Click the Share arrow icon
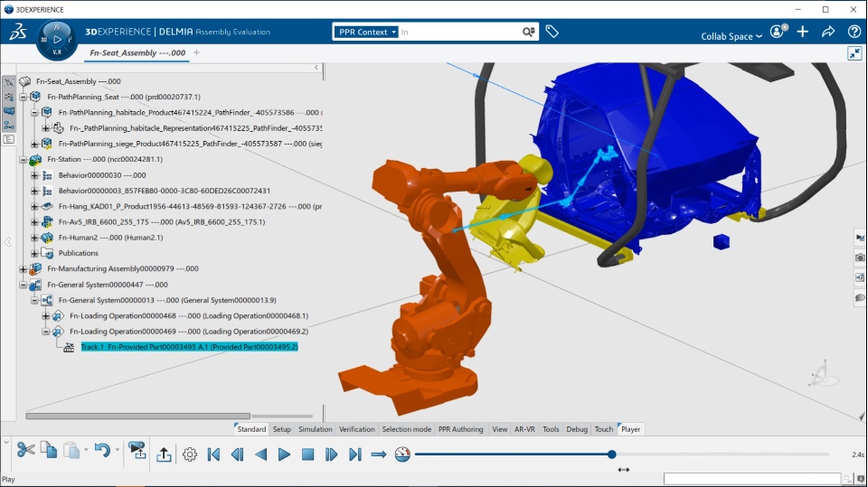This screenshot has width=868, height=487. [x=828, y=32]
